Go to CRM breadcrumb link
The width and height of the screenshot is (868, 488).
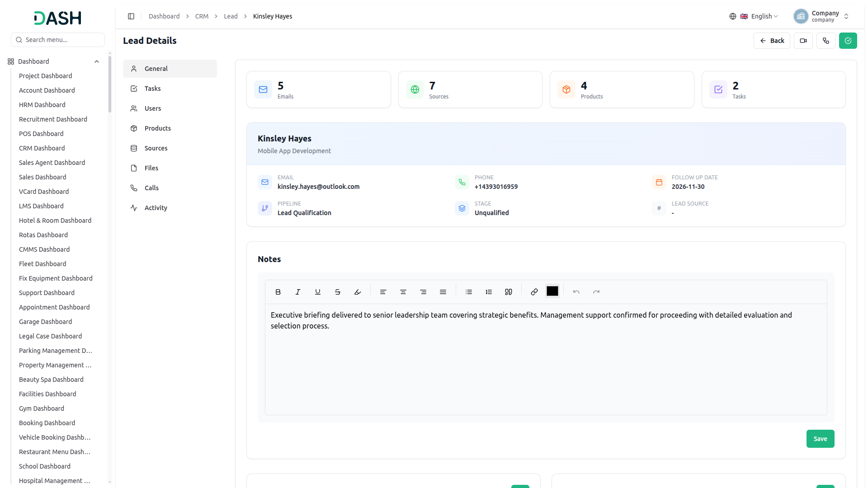coord(202,16)
